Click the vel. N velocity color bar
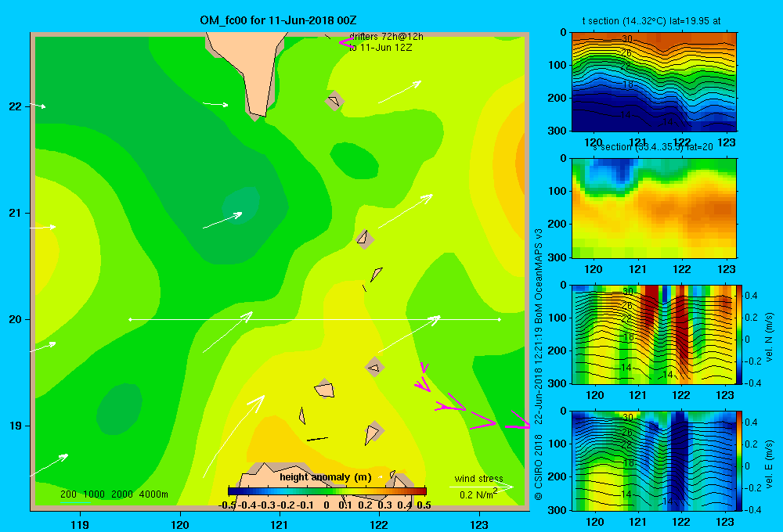Image resolution: width=783 pixels, height=532 pixels. click(740, 334)
